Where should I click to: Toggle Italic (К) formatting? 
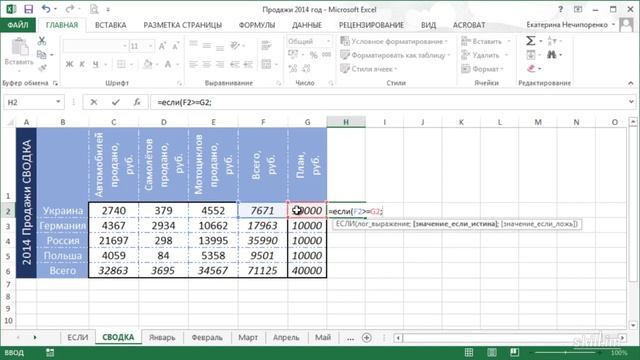[x=82, y=64]
